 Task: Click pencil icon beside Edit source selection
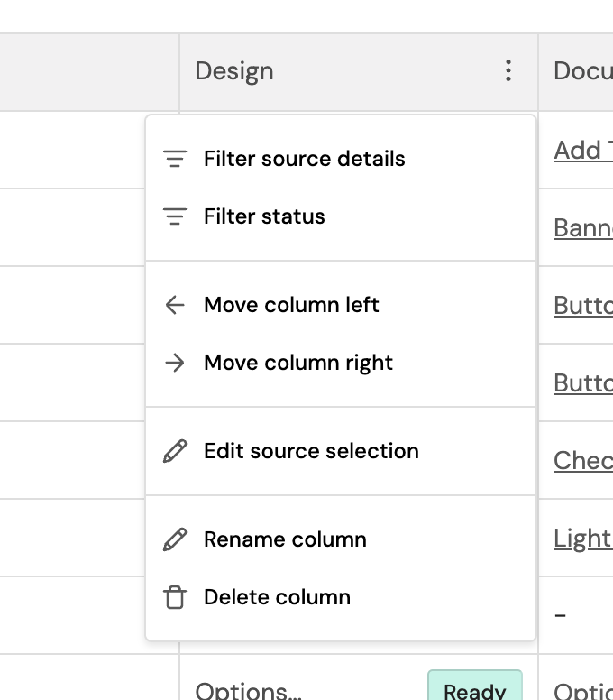175,452
